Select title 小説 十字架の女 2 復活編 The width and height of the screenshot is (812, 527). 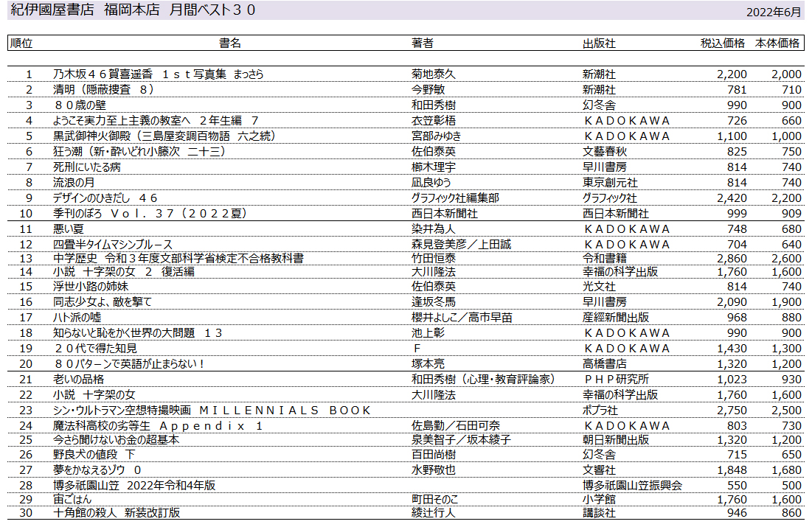pos(124,271)
